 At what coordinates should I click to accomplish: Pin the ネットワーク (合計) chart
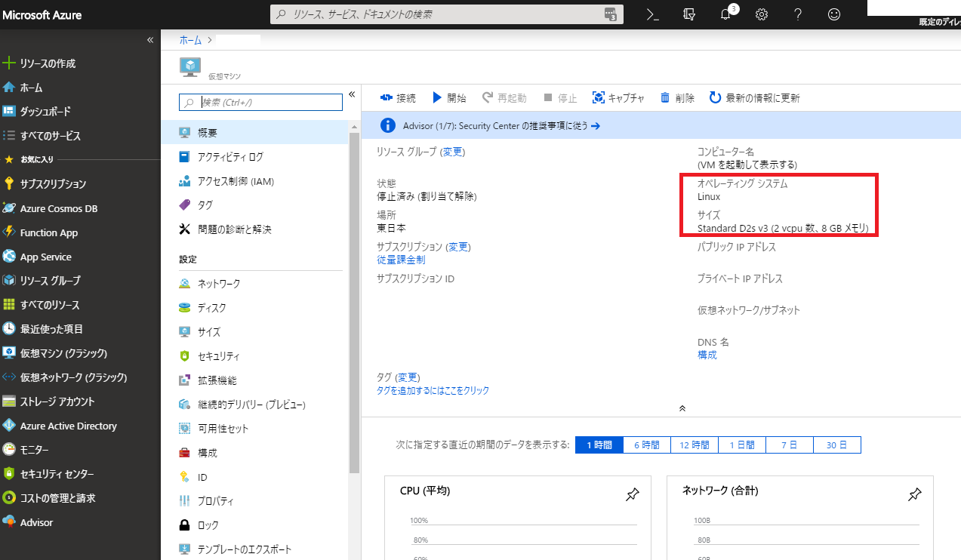(914, 495)
